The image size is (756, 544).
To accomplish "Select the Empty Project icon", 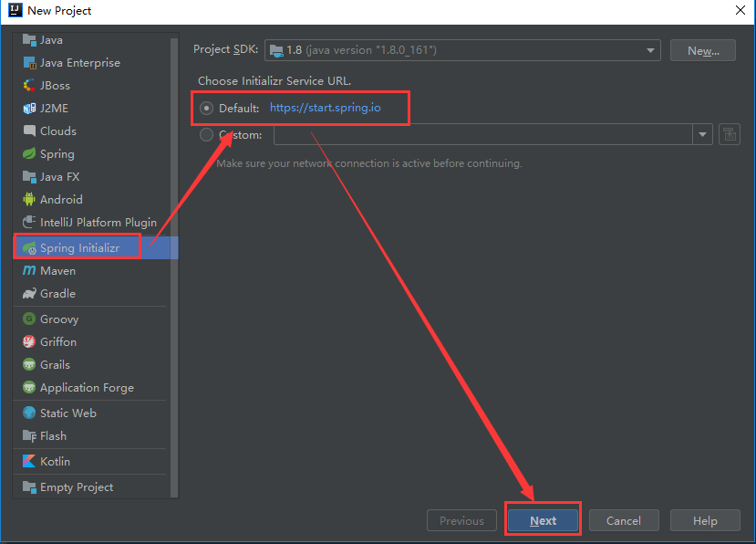I will pyautogui.click(x=29, y=487).
